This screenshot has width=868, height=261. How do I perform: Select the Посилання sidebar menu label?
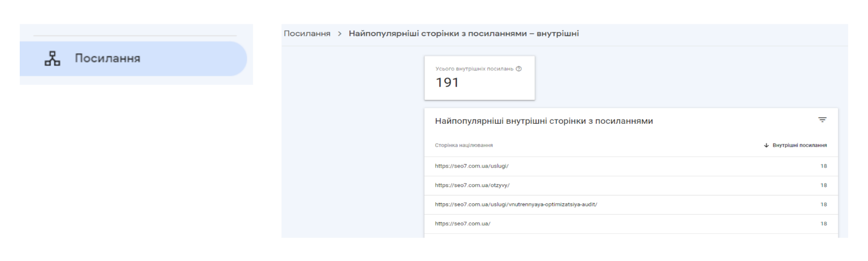coord(108,59)
